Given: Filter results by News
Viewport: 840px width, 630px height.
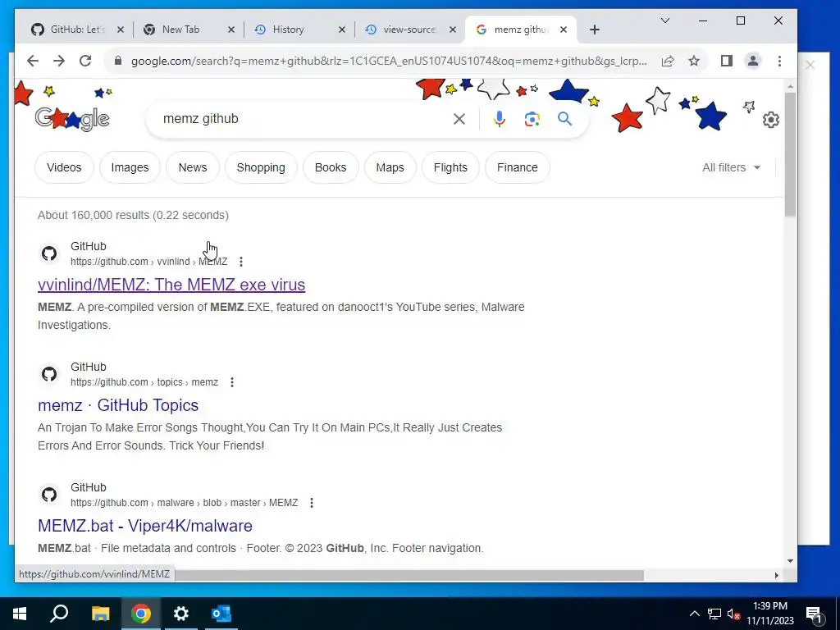Looking at the screenshot, I should (x=193, y=167).
